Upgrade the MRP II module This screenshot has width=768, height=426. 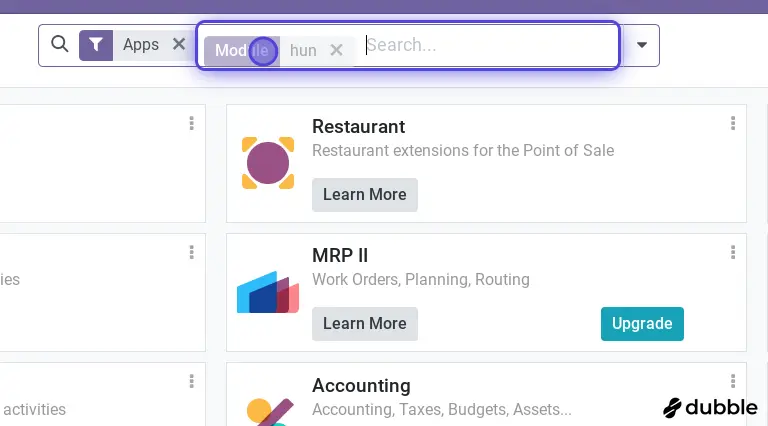[641, 323]
